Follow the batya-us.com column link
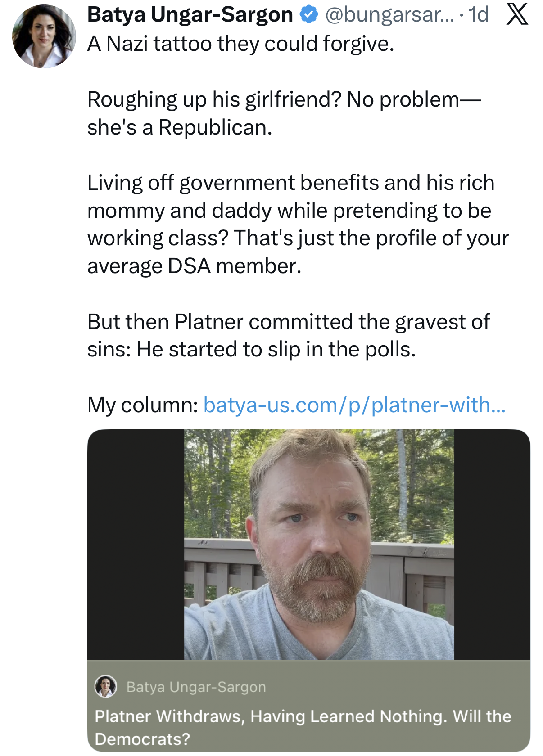The image size is (543, 756). click(355, 405)
